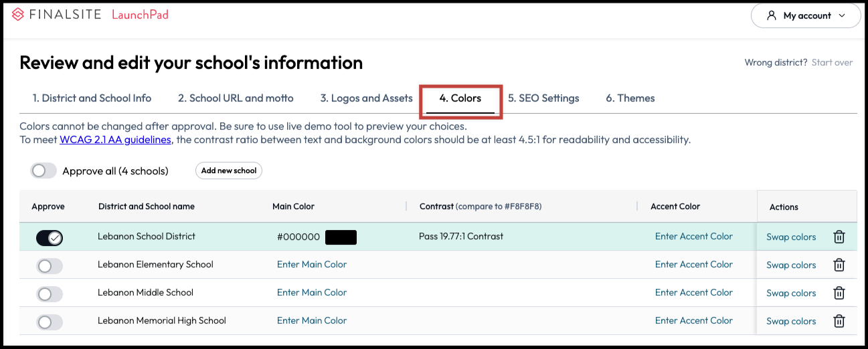The width and height of the screenshot is (868, 349).
Task: Open WCAG 2.1 AA guidelines link
Action: point(115,140)
